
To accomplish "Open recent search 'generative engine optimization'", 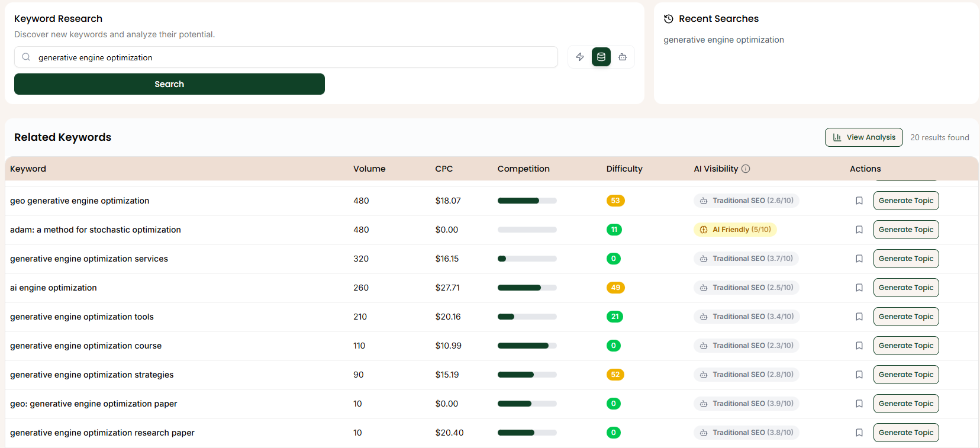I will (x=723, y=40).
